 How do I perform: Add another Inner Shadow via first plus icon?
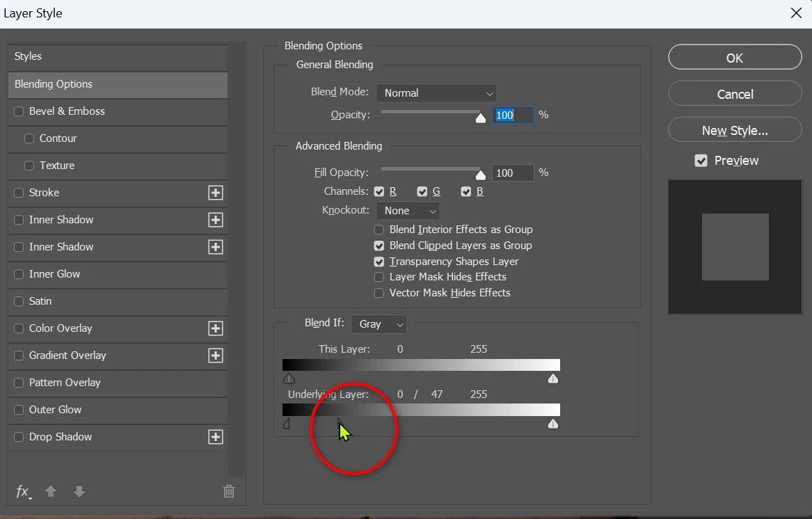[x=216, y=220]
